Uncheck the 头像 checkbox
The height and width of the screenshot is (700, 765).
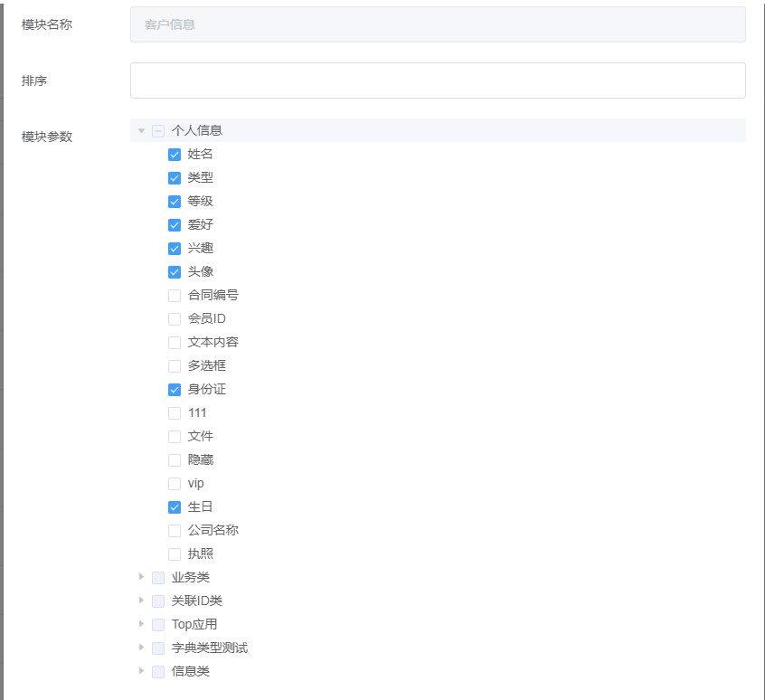coord(175,271)
